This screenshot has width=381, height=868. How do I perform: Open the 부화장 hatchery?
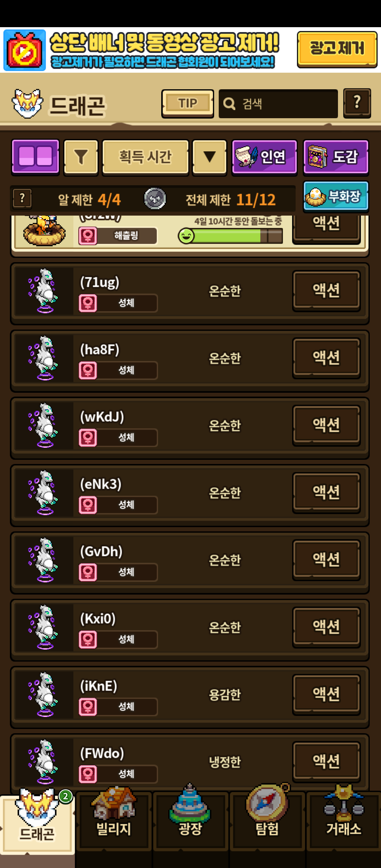(x=336, y=197)
